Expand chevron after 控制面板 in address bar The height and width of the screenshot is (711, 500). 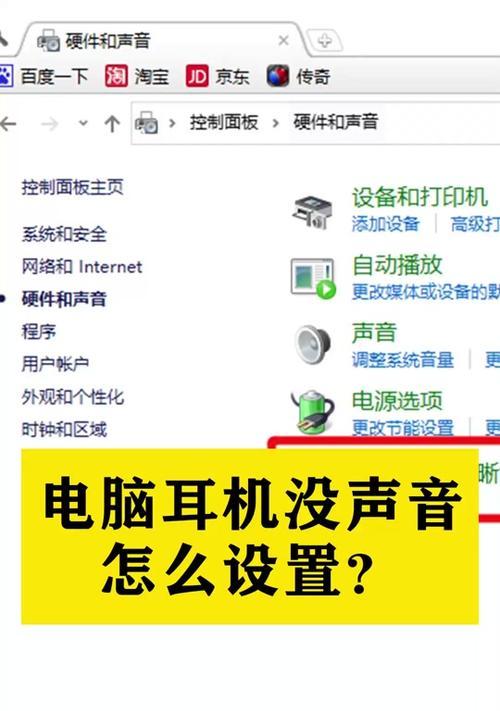pos(275,123)
